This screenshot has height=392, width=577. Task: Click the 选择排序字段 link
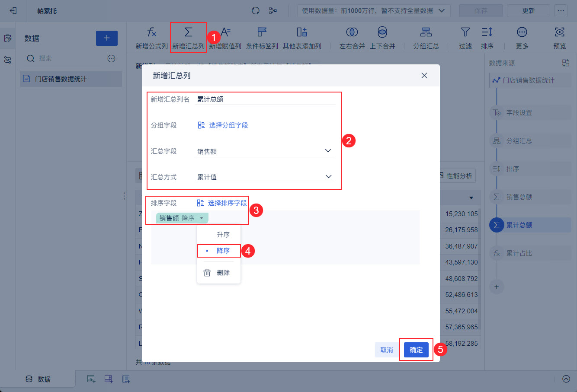click(222, 203)
